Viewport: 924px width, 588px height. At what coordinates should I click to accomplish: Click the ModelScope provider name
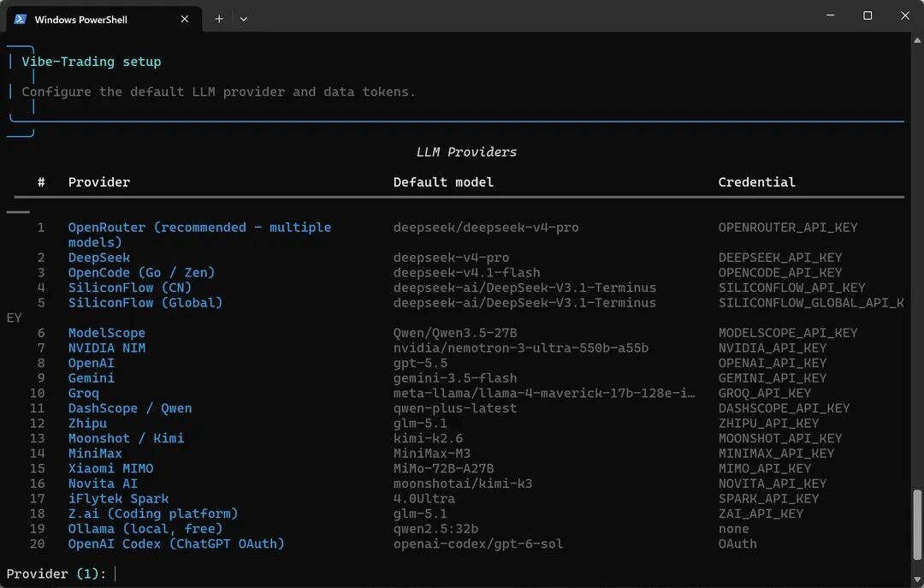[107, 333]
